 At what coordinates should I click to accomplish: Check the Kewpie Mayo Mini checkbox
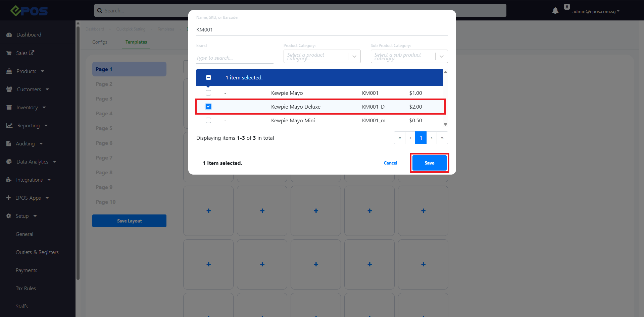coord(208,120)
